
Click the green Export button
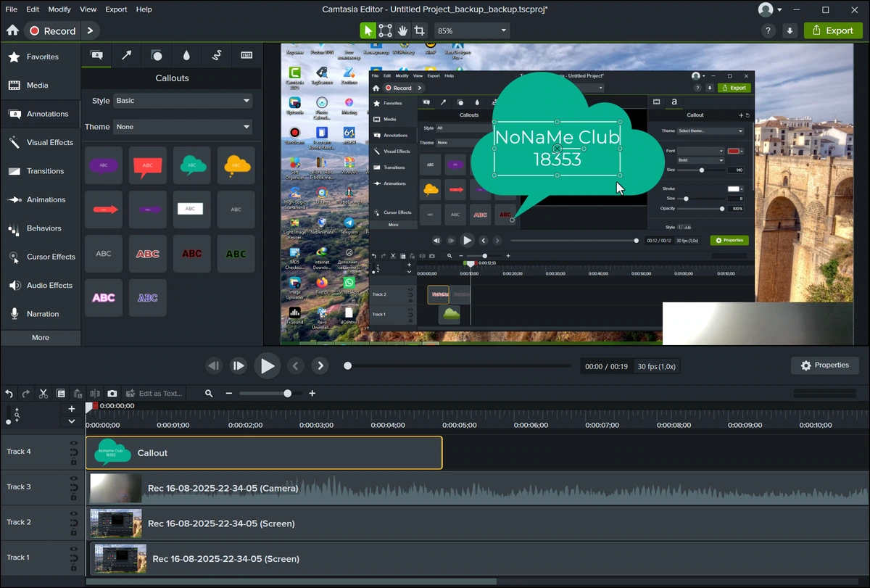click(x=833, y=30)
